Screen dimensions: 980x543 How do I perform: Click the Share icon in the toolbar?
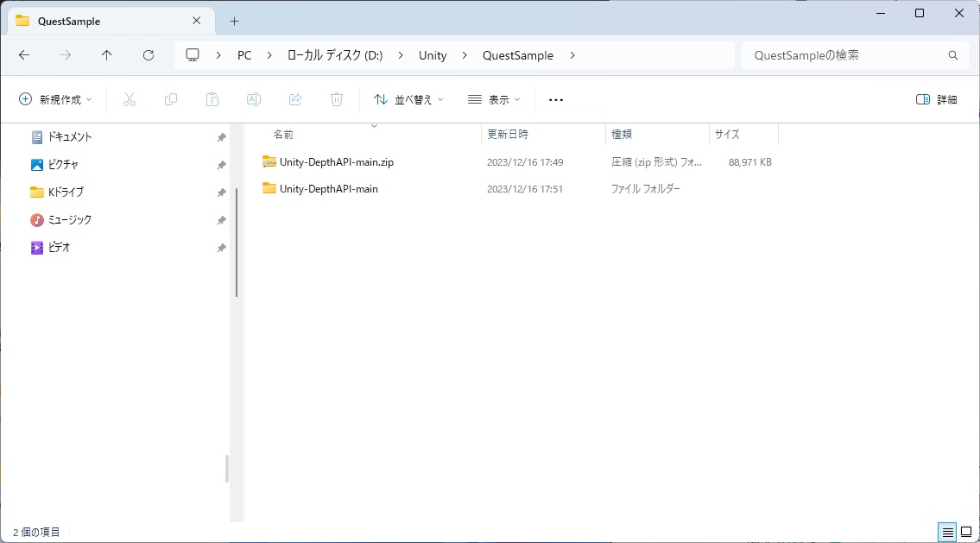[x=294, y=99]
